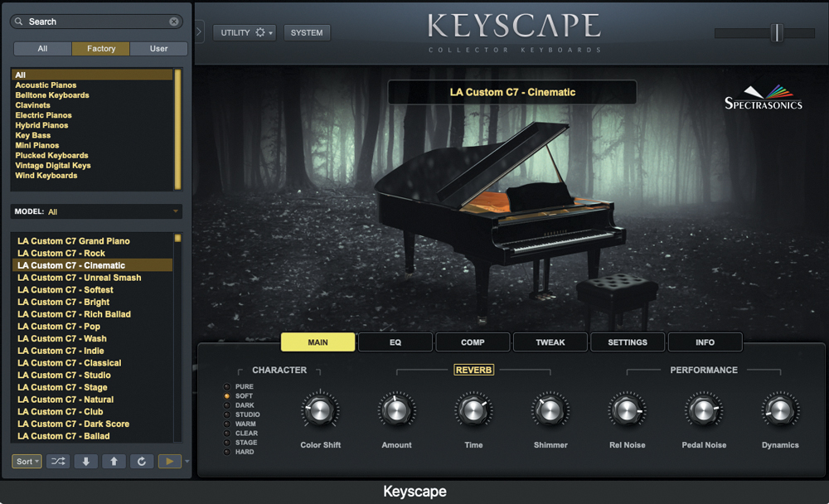Adjust the Dynamics knob

(x=780, y=409)
